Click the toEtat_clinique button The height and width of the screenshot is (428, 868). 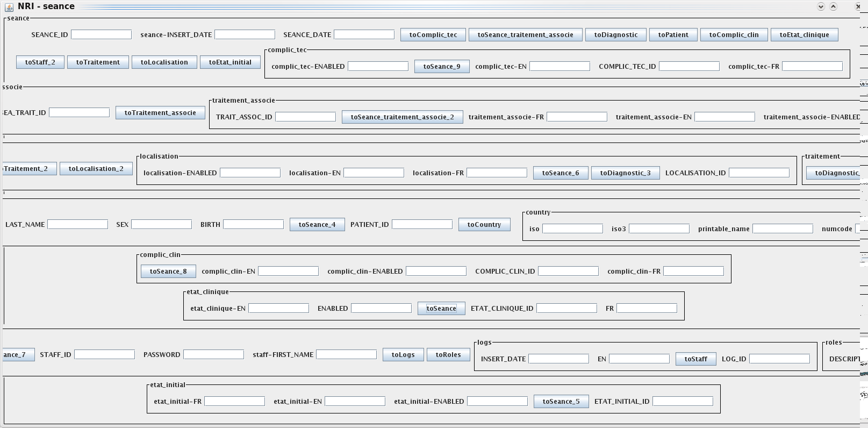pyautogui.click(x=804, y=35)
